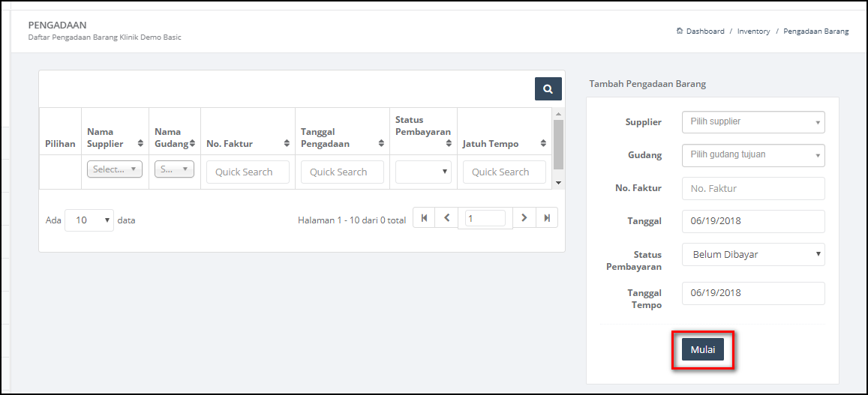Go to next page chevron
The width and height of the screenshot is (868, 395).
tap(524, 218)
